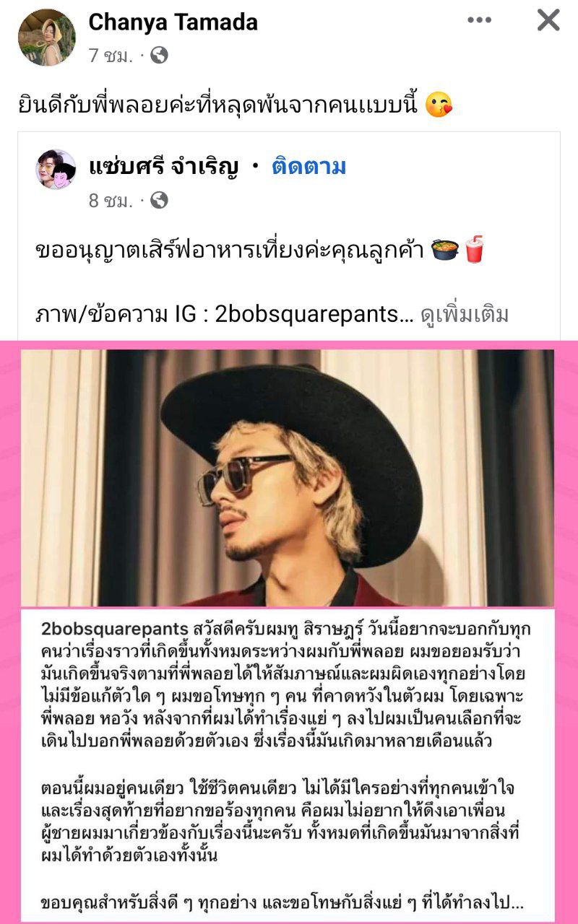Open แซ่บศรี จำเริญ page avatar
578x924 pixels.
(56, 169)
